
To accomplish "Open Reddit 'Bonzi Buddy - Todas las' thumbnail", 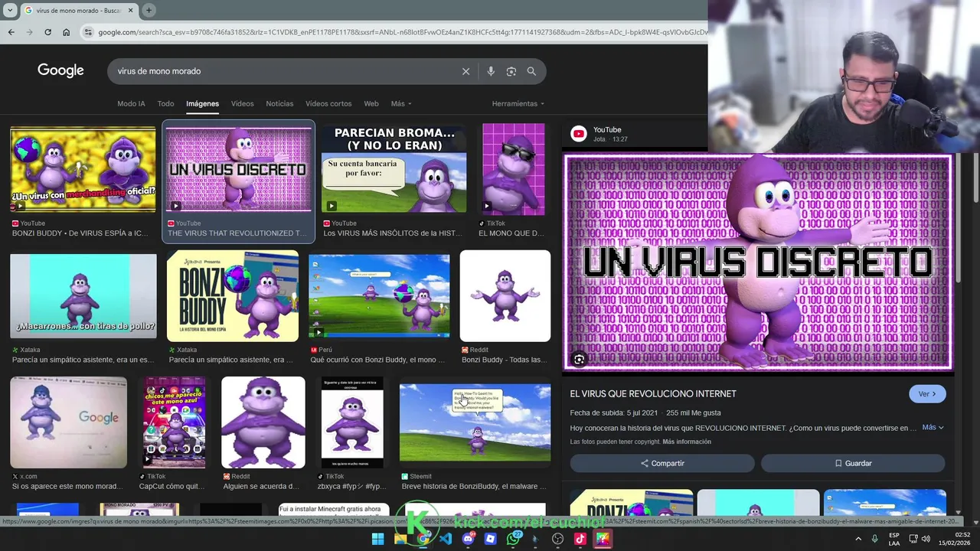I will pos(505,295).
